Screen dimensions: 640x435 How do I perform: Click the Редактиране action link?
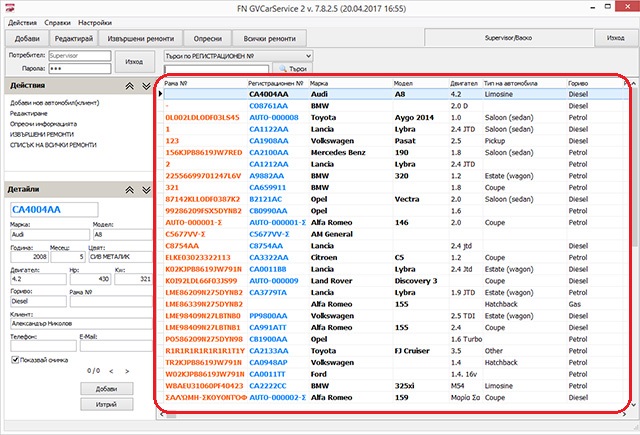[29, 113]
